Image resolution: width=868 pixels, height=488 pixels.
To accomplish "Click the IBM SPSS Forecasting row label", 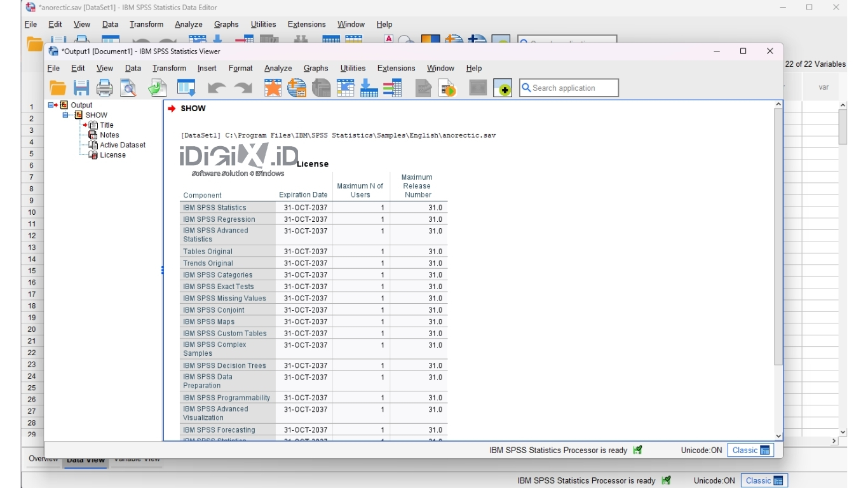I will point(219,430).
